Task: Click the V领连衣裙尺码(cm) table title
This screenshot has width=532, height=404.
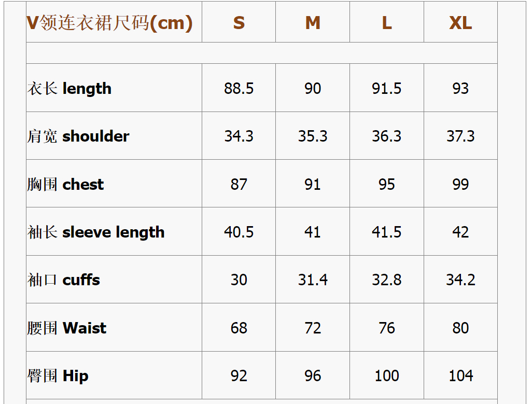Action: (x=109, y=23)
